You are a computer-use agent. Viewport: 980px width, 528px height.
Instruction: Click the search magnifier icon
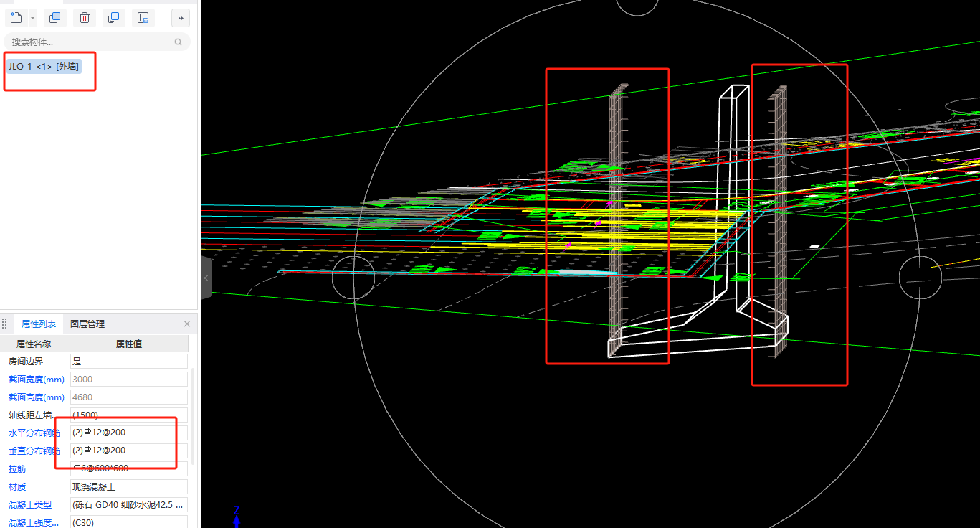[178, 42]
